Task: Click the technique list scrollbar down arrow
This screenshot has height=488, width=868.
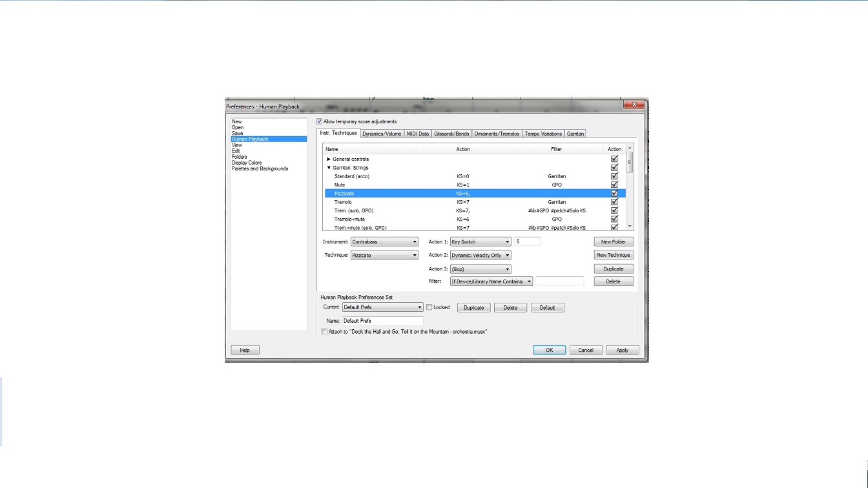Action: click(630, 227)
